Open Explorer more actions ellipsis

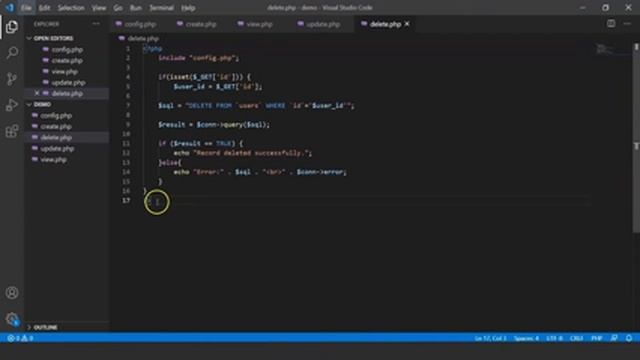[x=96, y=24]
